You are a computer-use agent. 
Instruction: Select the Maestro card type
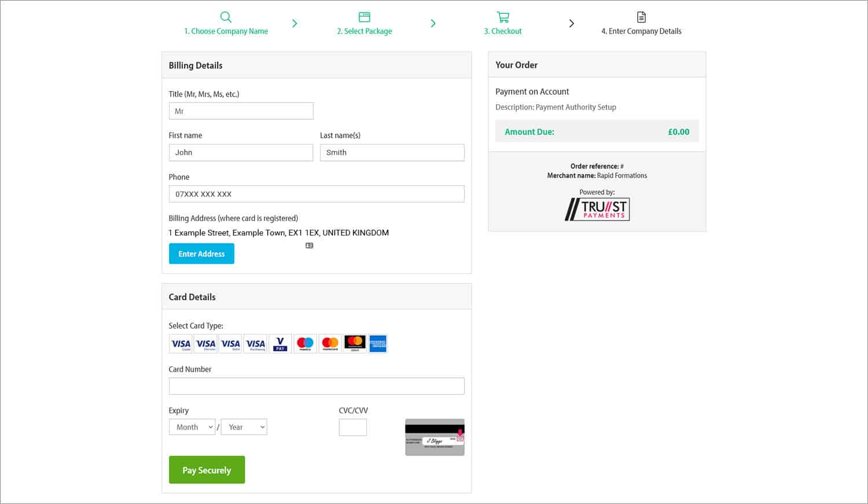305,344
